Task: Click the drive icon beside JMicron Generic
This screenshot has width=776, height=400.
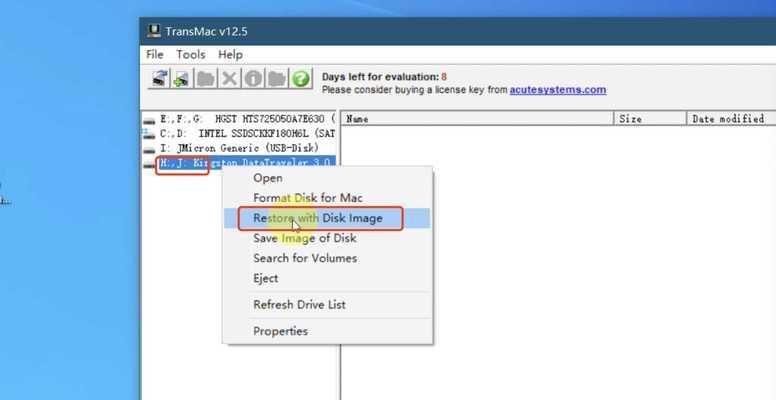Action: tap(149, 149)
